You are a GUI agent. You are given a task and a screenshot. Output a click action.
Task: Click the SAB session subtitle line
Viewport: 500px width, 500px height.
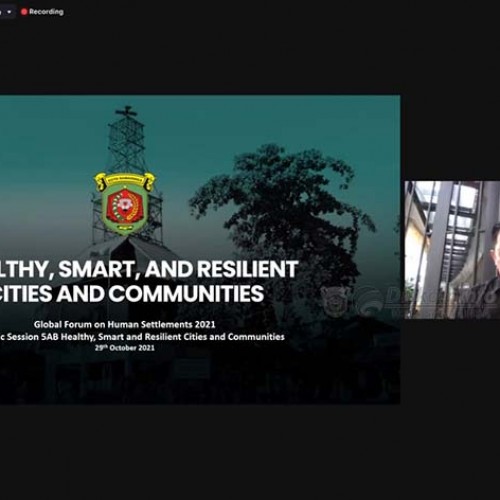[142, 337]
